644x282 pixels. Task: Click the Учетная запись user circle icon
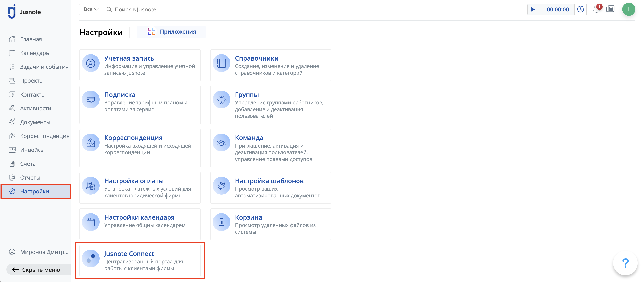point(91,63)
